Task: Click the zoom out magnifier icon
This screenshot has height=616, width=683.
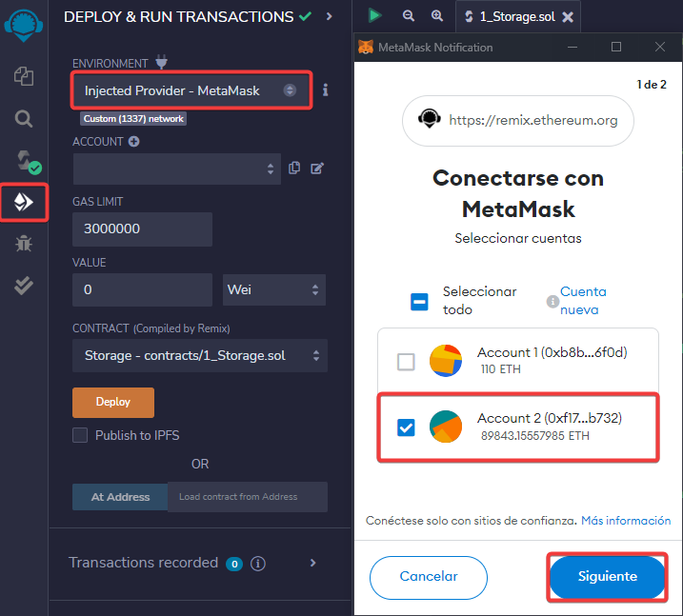Action: pyautogui.click(x=408, y=16)
